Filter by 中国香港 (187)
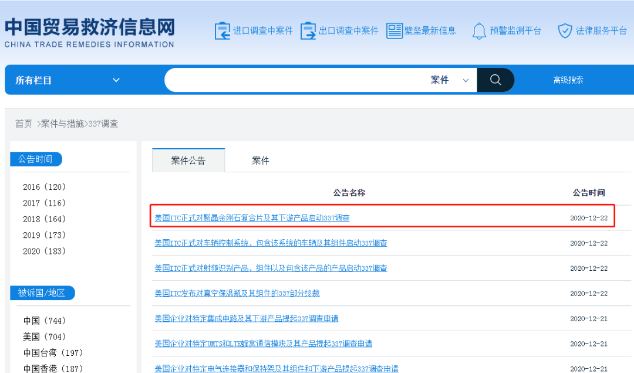Viewport: 634px width, 373px height. (53, 369)
